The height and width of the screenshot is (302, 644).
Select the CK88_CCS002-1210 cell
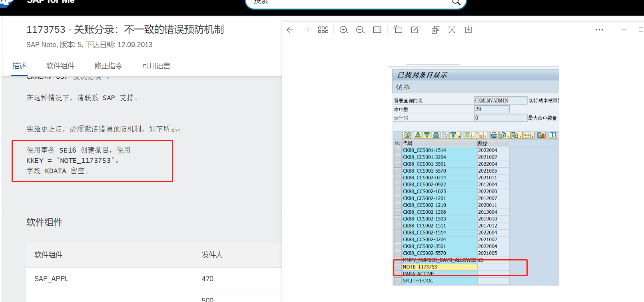pos(440,205)
